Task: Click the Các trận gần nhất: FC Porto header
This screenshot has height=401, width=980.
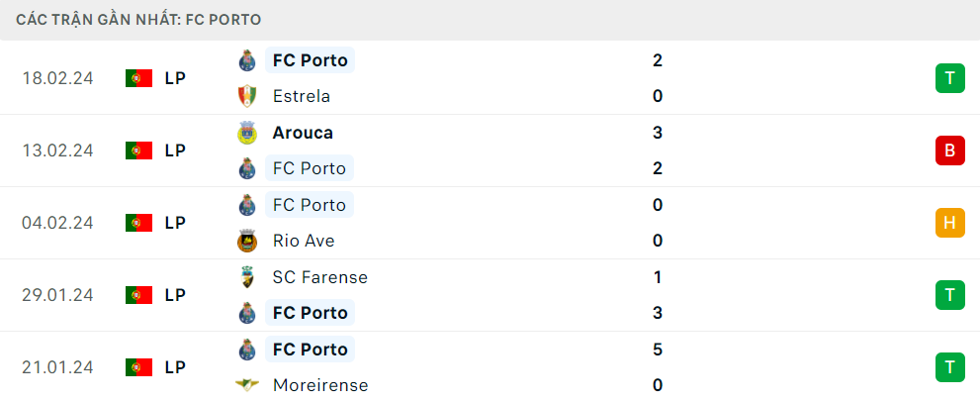Action: click(138, 20)
